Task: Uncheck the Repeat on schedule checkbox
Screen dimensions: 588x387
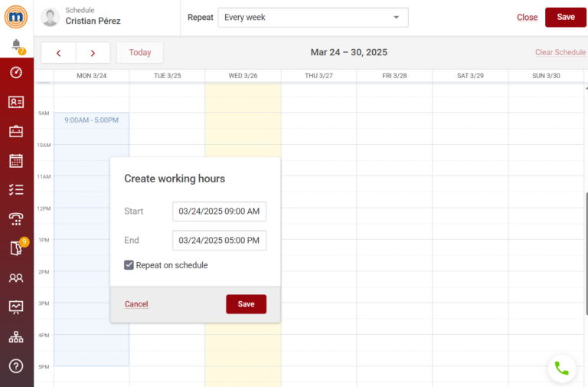Action: [x=129, y=265]
